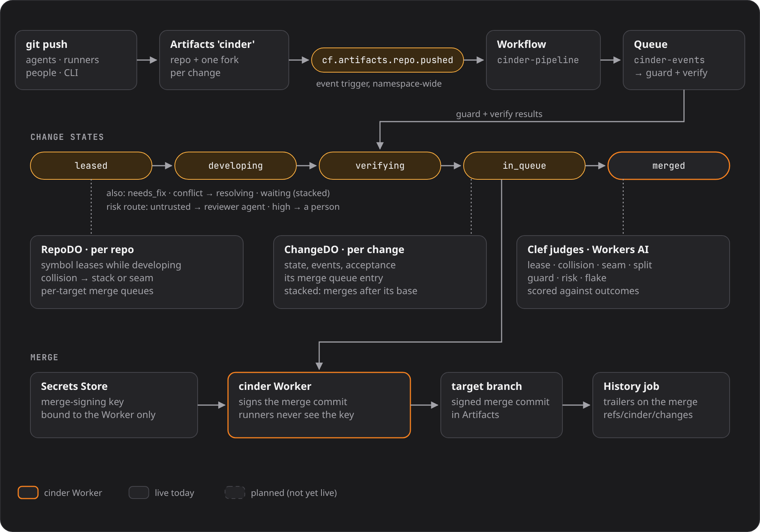Click 'cinder Worker' legend label
This screenshot has width=760, height=532.
pyautogui.click(x=73, y=493)
